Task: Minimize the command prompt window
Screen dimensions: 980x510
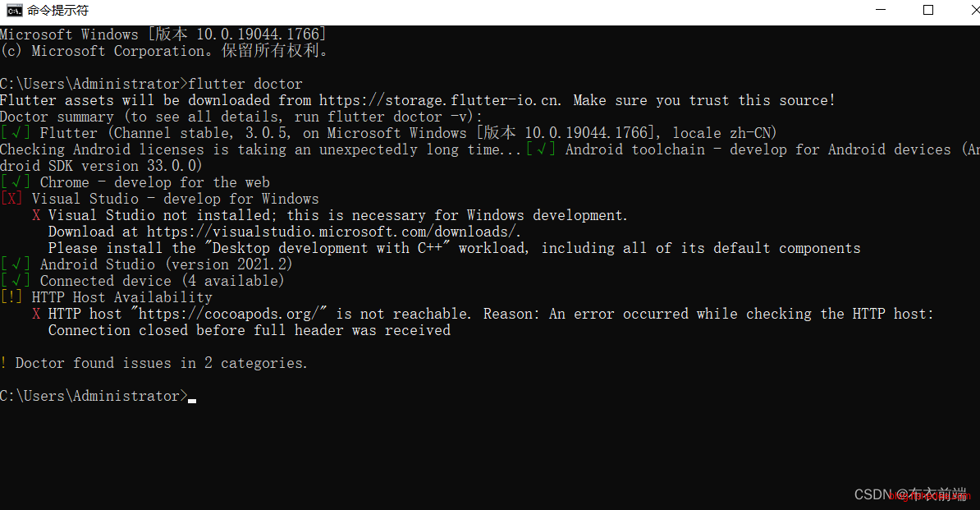Action: point(881,11)
